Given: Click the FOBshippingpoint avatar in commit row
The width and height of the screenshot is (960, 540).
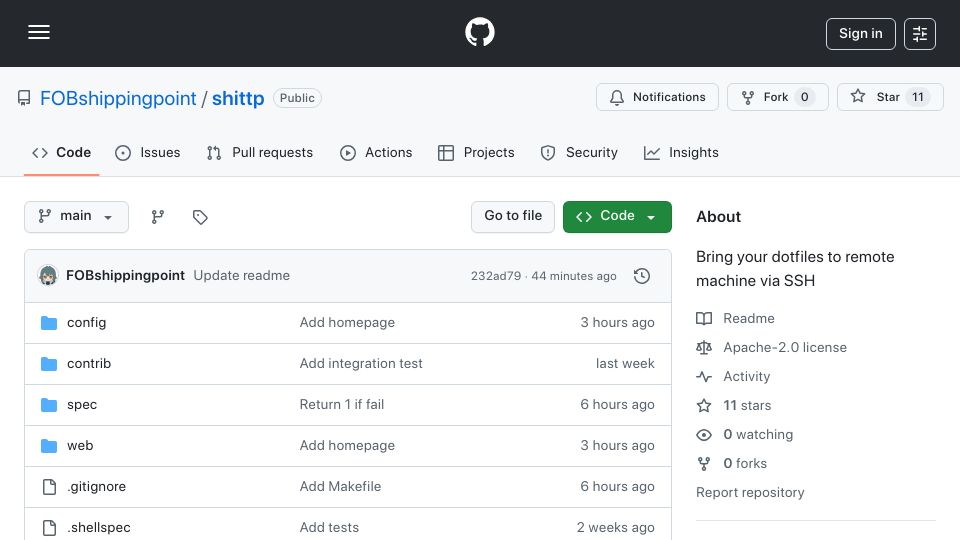Looking at the screenshot, I should click(48, 276).
